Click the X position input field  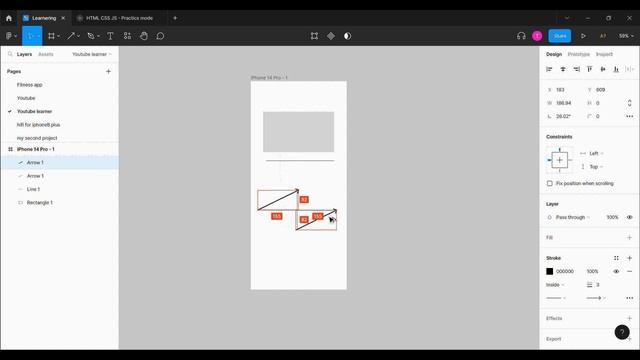(x=563, y=90)
